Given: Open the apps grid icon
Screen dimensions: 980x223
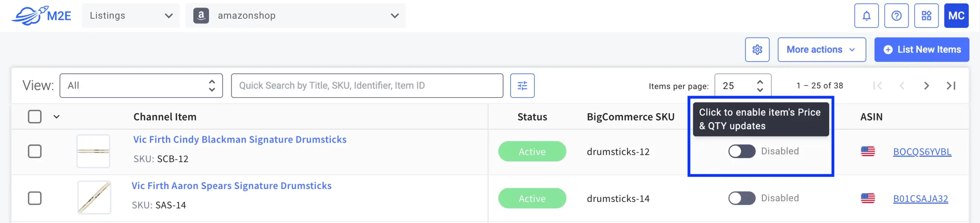Looking at the screenshot, I should [926, 16].
